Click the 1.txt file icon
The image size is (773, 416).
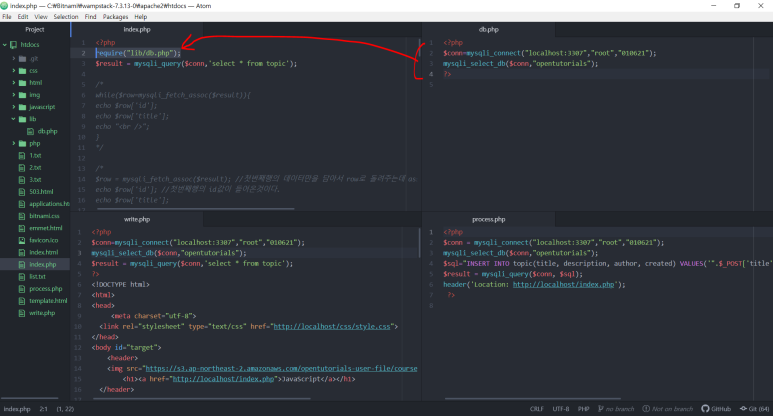[x=22, y=156]
